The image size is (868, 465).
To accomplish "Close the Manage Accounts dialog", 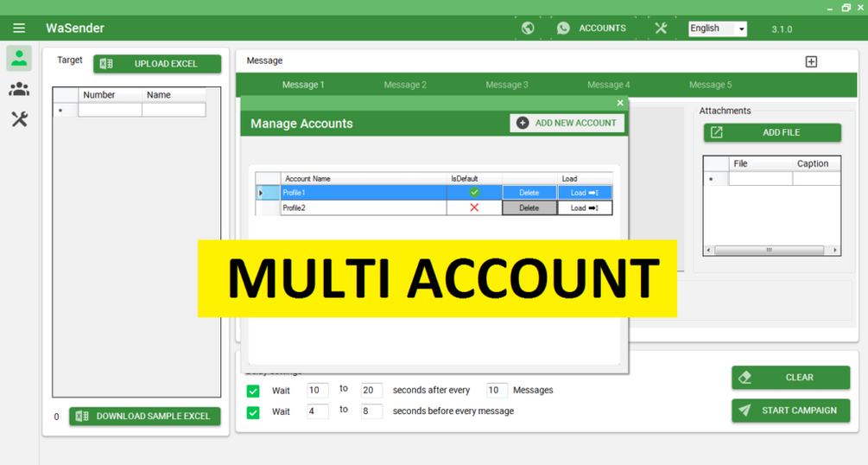I will (x=620, y=103).
